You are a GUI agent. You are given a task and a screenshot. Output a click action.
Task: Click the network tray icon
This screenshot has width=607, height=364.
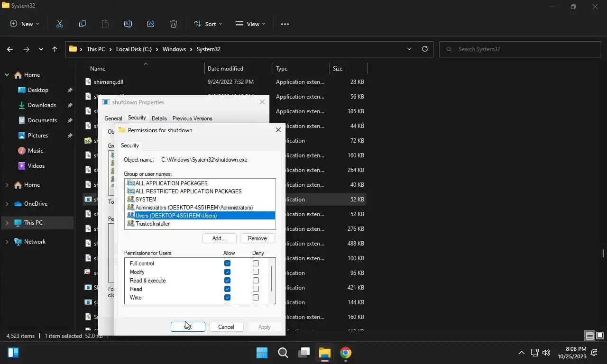534,353
